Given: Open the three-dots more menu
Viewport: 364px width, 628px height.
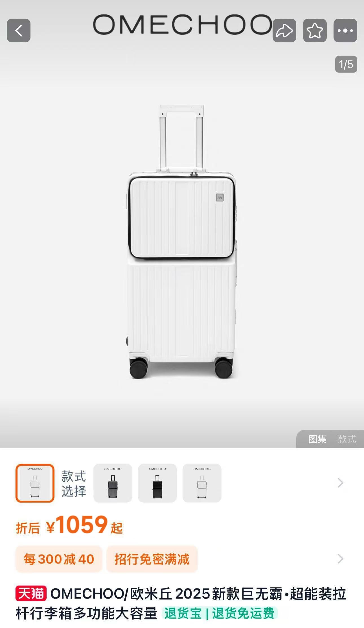Looking at the screenshot, I should 345,31.
